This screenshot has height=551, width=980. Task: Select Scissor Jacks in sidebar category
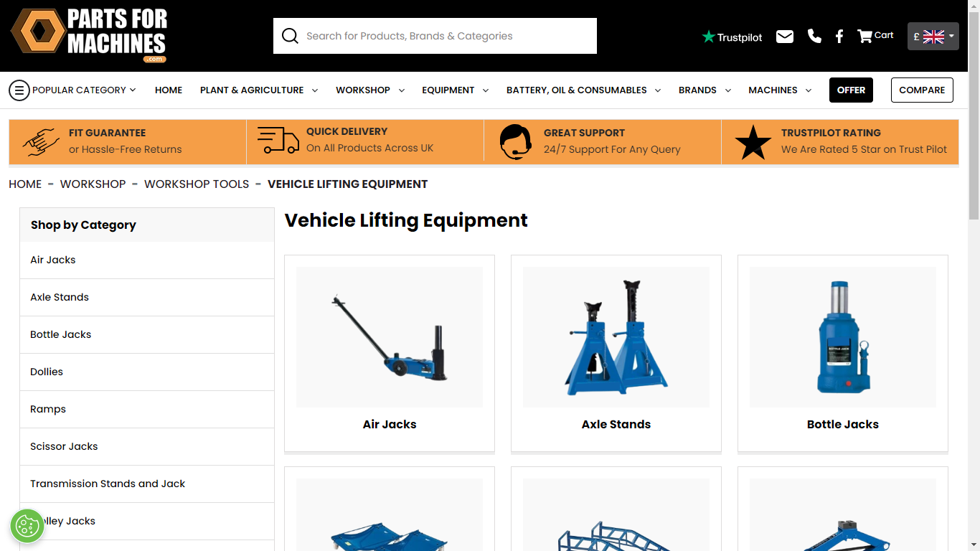tap(147, 447)
